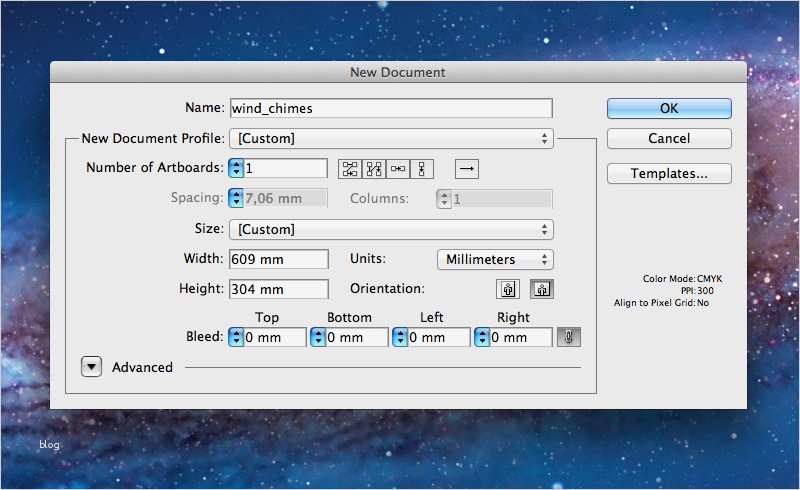Click the Height field showing 304 mm
This screenshot has width=800, height=490.
[x=279, y=289]
